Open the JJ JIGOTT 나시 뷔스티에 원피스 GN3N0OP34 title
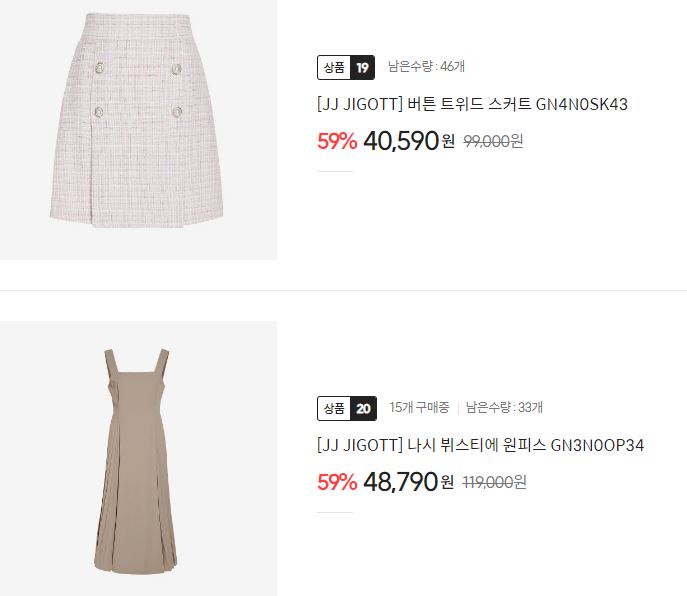 (x=481, y=445)
